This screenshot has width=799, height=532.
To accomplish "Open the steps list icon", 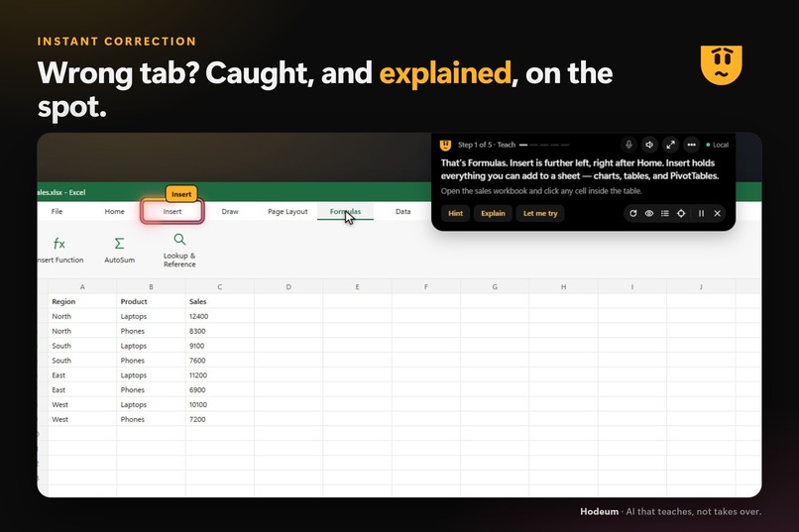I will coord(665,213).
